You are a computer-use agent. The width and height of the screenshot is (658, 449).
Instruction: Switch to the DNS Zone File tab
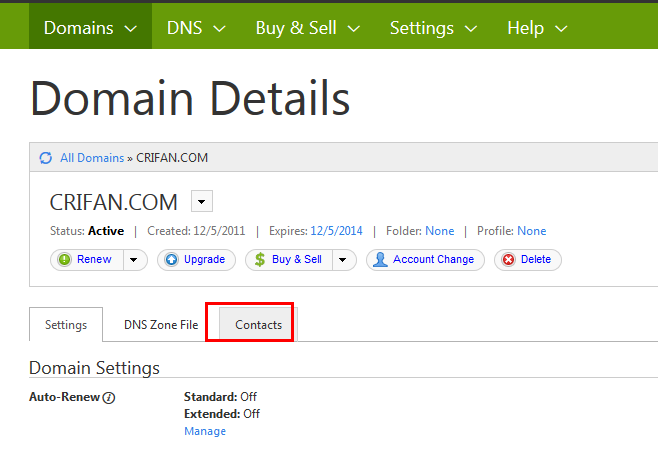pos(161,325)
